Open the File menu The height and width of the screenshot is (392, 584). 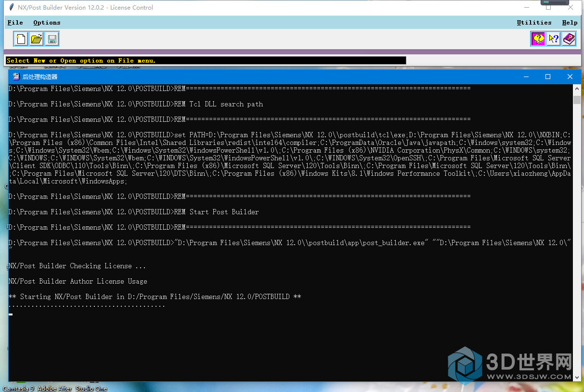click(x=15, y=23)
